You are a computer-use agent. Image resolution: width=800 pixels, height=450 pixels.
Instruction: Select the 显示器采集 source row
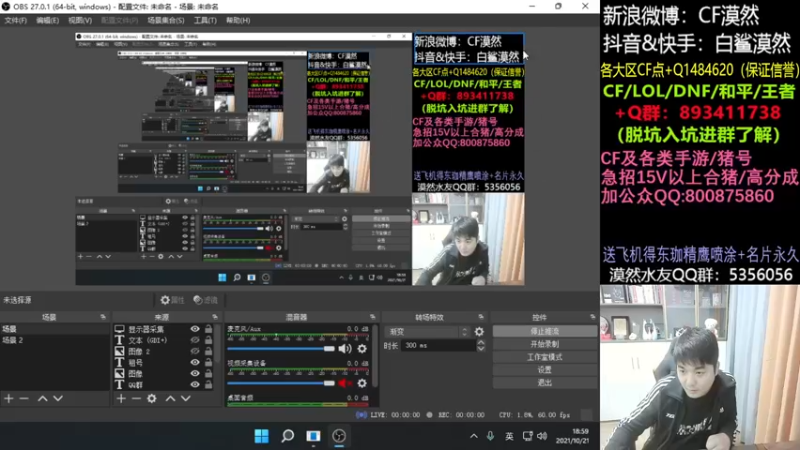pos(164,329)
